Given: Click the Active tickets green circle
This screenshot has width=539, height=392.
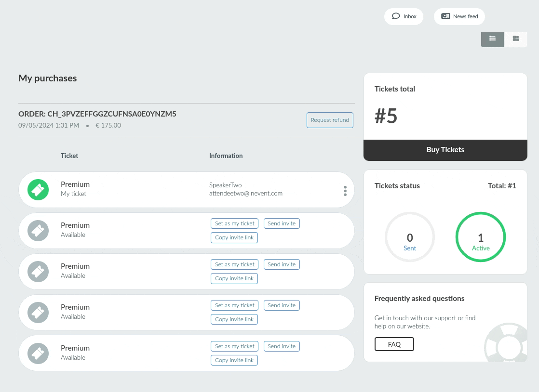Looking at the screenshot, I should (480, 237).
